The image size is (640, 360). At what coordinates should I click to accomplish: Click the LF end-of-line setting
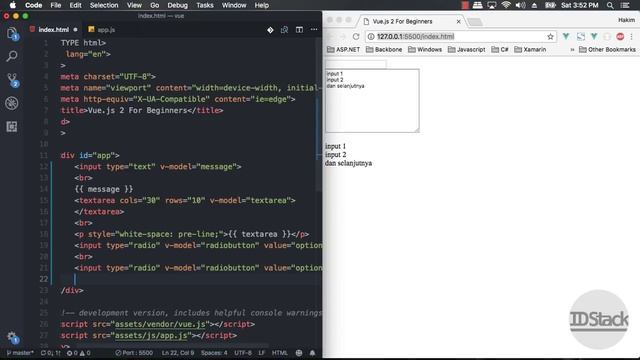(262, 353)
